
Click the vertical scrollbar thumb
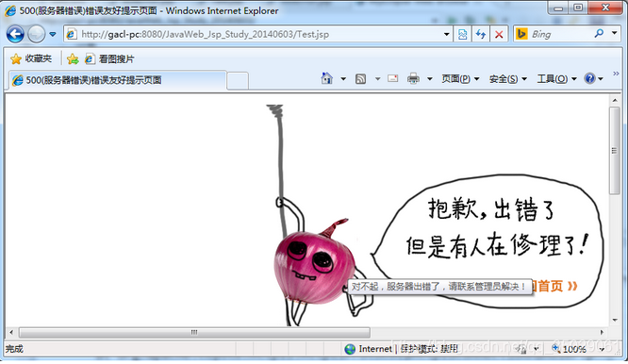click(615, 151)
